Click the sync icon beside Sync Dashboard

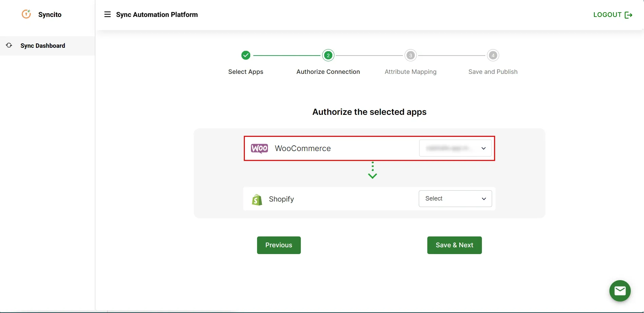click(9, 45)
